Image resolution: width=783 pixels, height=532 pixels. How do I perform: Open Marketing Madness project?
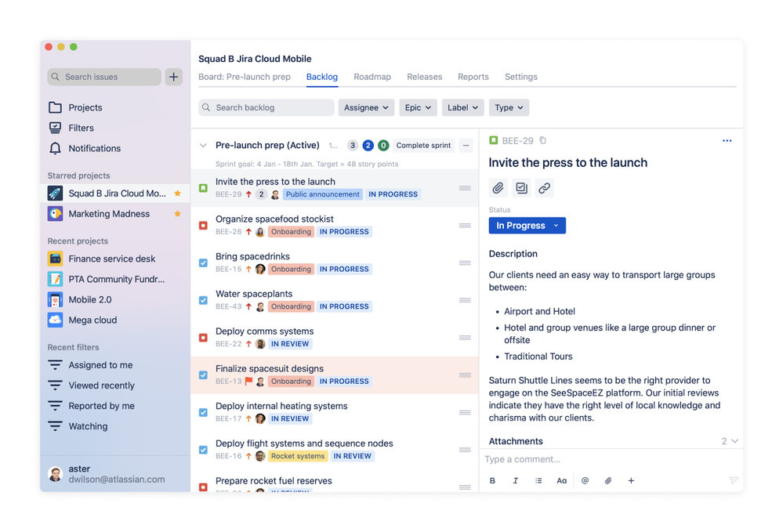click(x=109, y=214)
